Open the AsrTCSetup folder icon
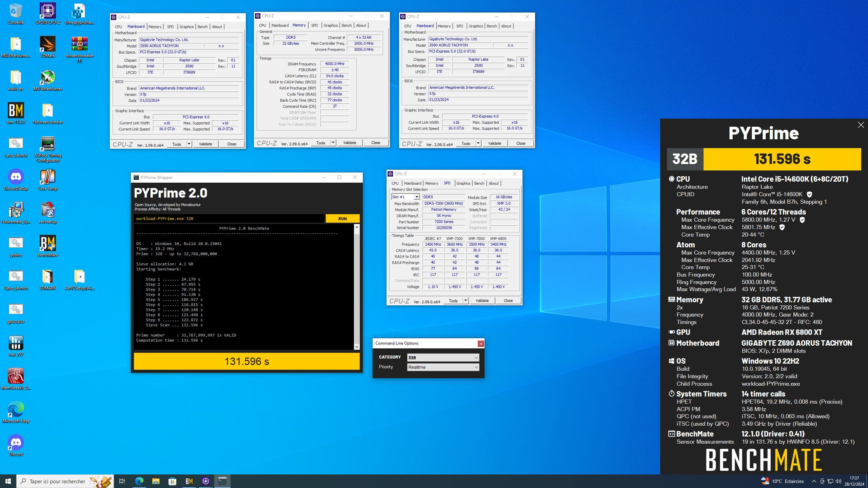Viewport: 868px width, 488px height. 79,279
